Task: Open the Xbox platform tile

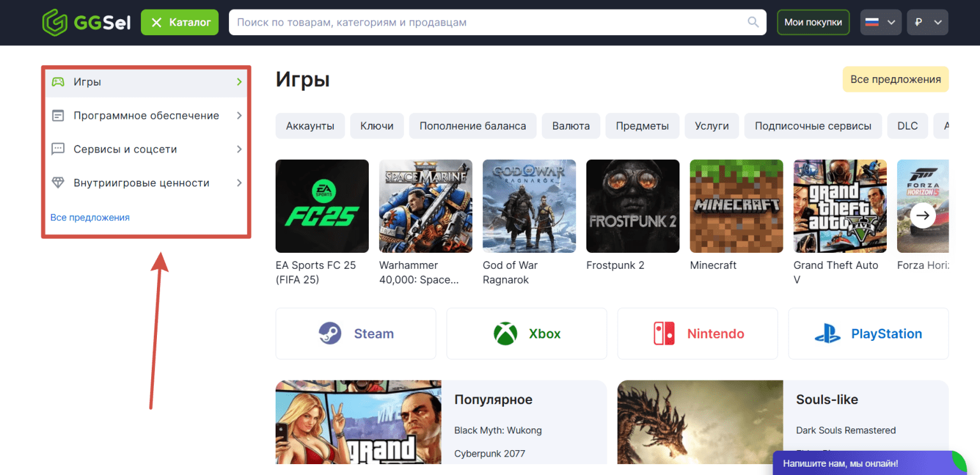Action: [526, 334]
